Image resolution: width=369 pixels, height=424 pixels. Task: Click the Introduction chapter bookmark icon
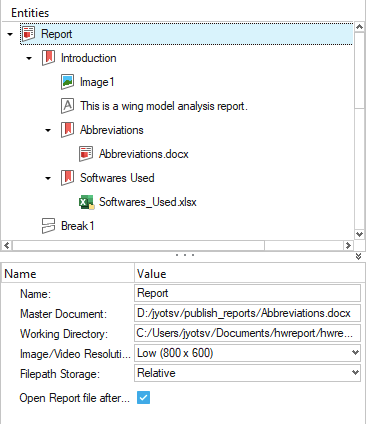[x=48, y=58]
